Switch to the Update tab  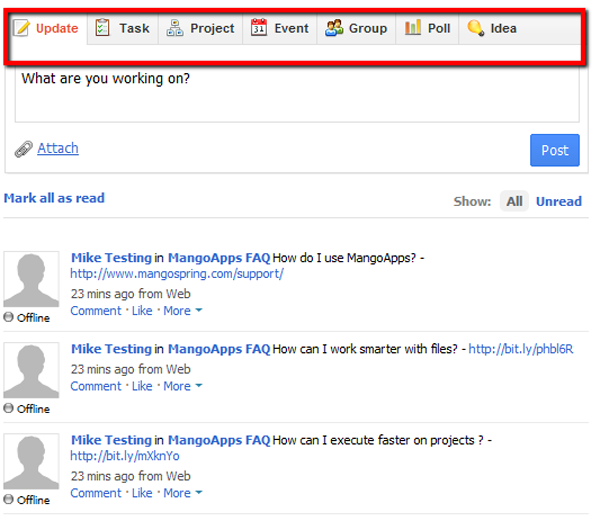[x=49, y=28]
